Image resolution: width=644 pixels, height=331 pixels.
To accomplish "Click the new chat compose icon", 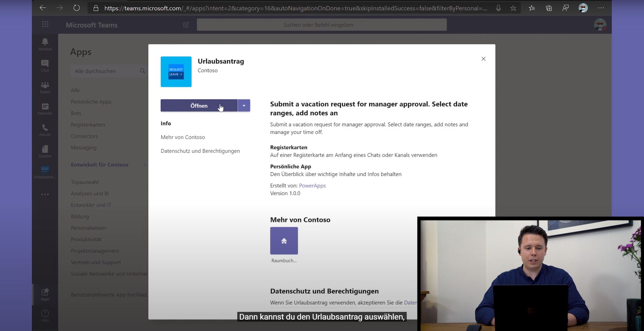I will (186, 25).
